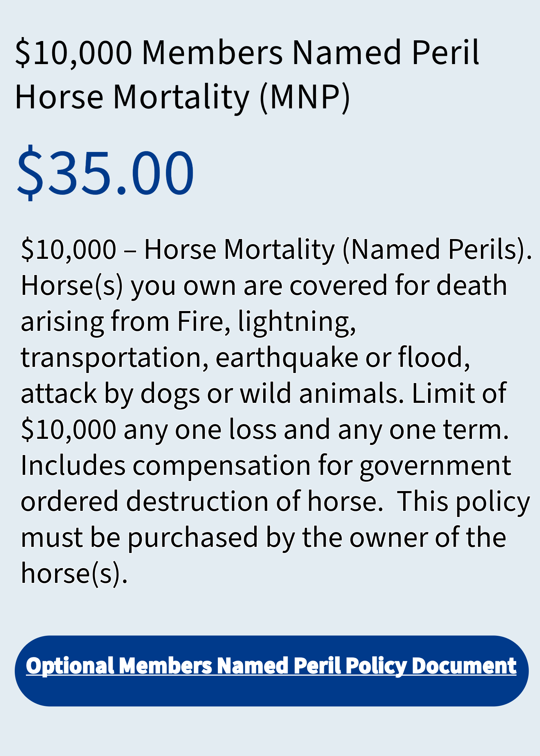Screen dimensions: 540x756
Task: Click the 'Horse Mortality (MNP)' title line
Action: point(182,97)
